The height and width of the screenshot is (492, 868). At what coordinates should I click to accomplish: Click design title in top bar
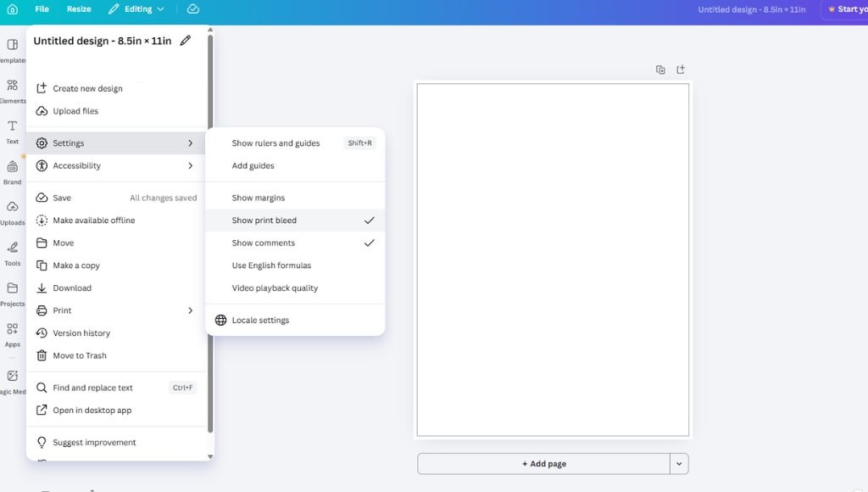point(751,9)
